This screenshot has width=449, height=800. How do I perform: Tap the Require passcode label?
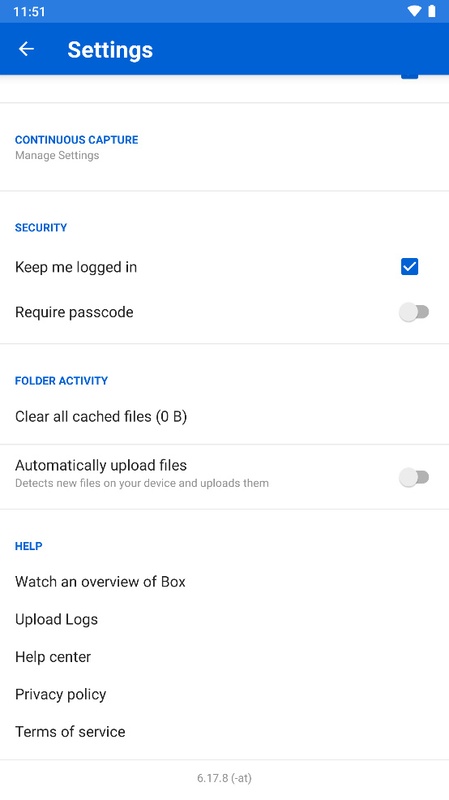[x=74, y=312]
